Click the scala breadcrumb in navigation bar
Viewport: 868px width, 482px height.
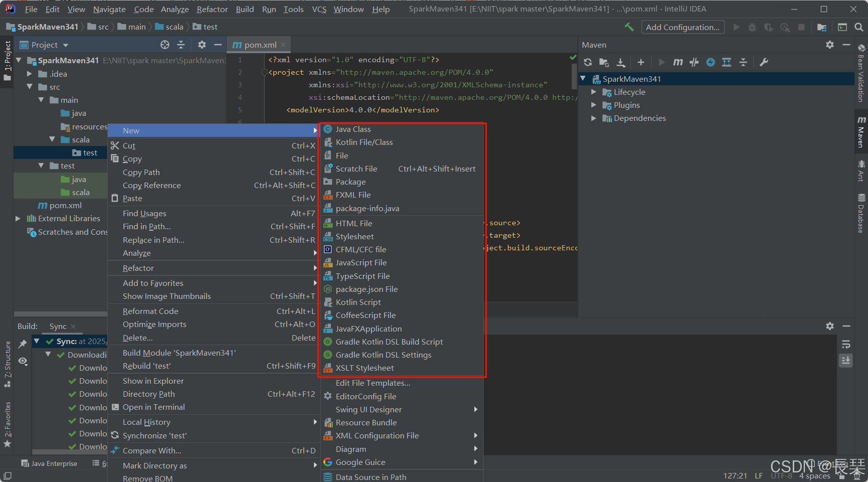[169, 27]
